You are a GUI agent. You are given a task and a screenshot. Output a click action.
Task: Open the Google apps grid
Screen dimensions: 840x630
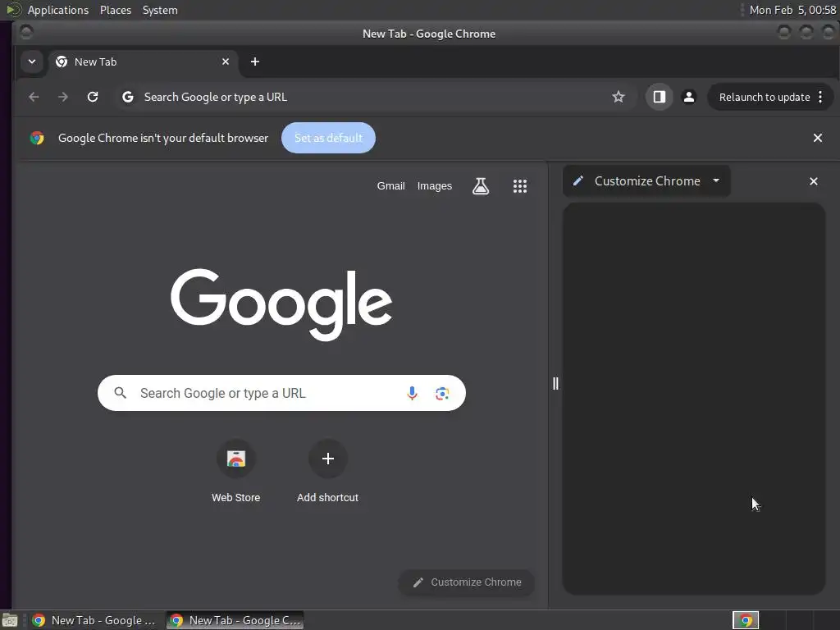(519, 186)
